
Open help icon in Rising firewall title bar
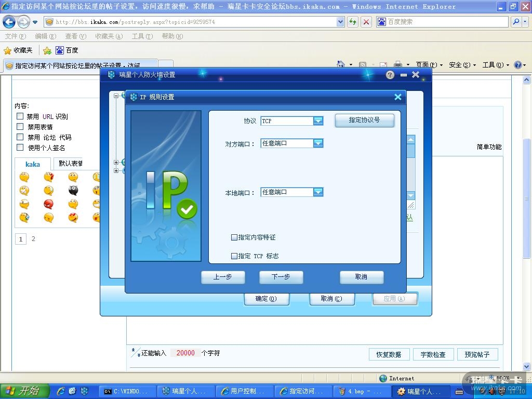390,75
